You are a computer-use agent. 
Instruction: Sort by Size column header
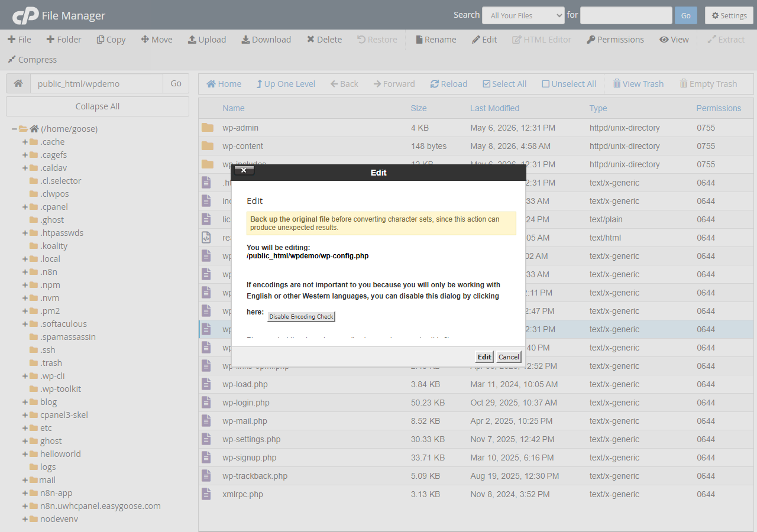(419, 108)
